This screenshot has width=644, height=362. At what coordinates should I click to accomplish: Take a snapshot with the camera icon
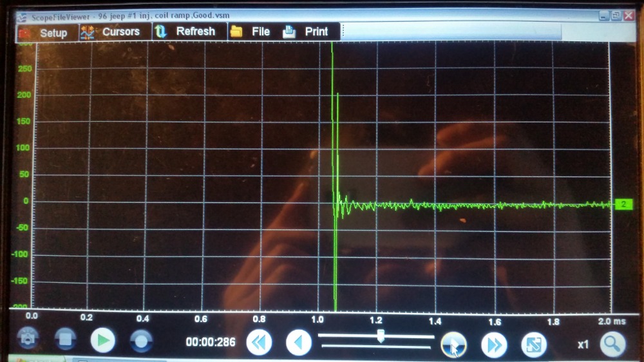click(x=28, y=339)
